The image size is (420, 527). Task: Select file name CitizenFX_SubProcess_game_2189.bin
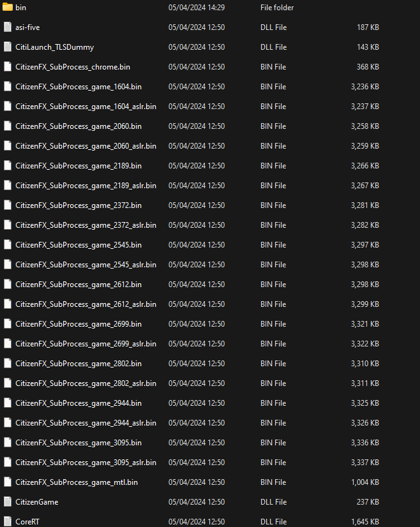tap(79, 166)
